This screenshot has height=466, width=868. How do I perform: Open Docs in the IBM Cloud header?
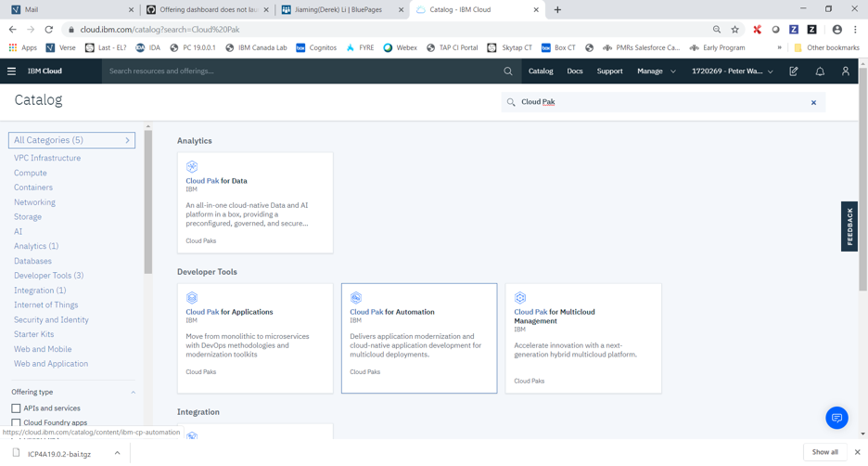pos(575,71)
